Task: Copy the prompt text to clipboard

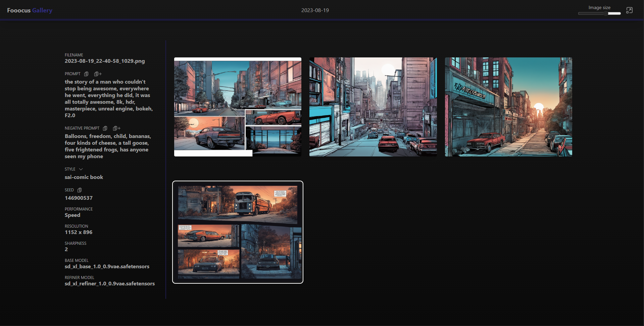Action: 86,74
